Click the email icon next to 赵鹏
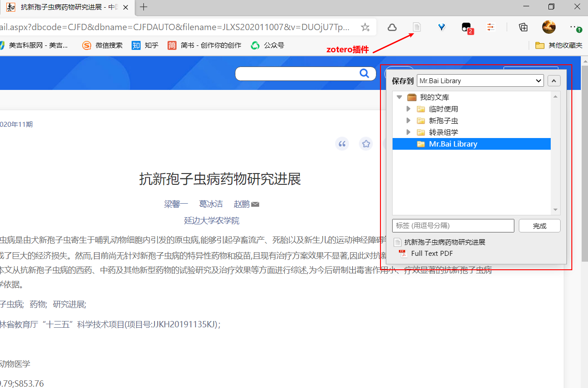588x388 pixels. pyautogui.click(x=255, y=205)
